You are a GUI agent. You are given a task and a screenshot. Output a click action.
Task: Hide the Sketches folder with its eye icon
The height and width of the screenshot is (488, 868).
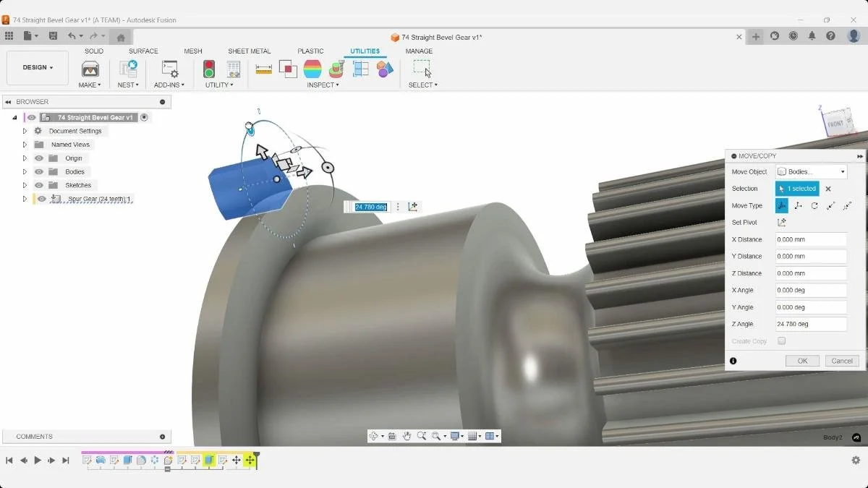coord(39,185)
